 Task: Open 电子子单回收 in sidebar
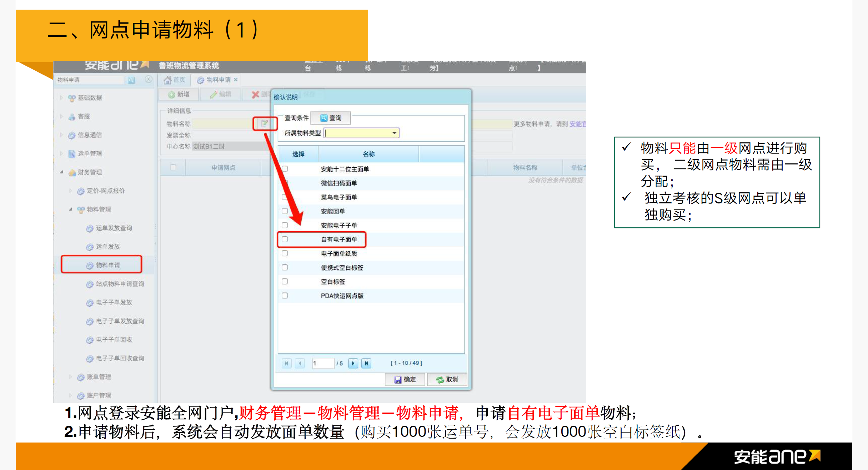pos(114,339)
